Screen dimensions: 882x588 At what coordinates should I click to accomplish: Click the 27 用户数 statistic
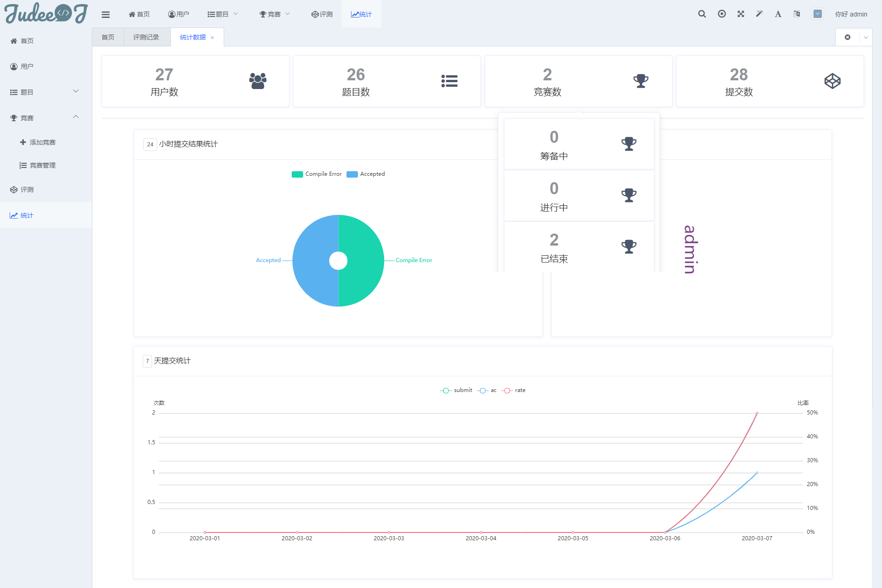tap(164, 82)
